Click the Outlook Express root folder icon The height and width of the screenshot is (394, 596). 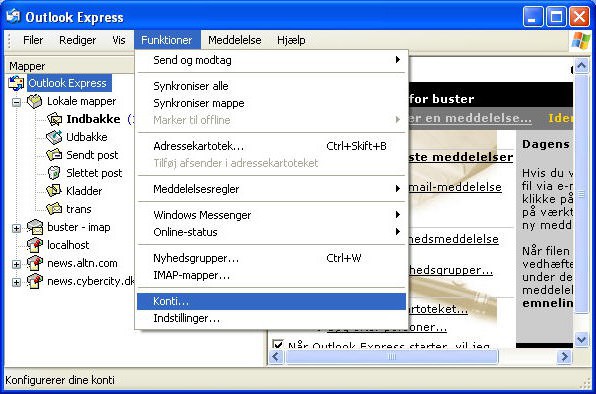tap(16, 83)
